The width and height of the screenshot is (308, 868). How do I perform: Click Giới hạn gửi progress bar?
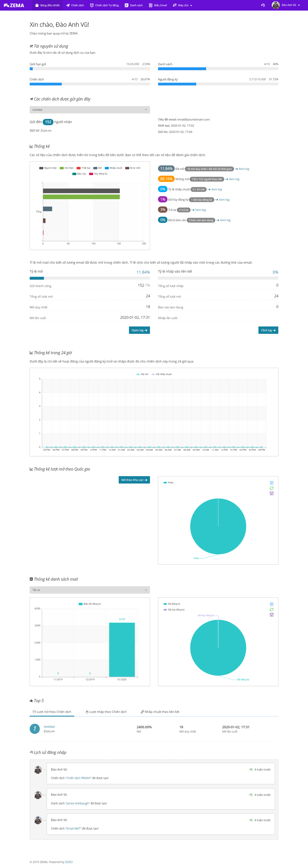90,69
